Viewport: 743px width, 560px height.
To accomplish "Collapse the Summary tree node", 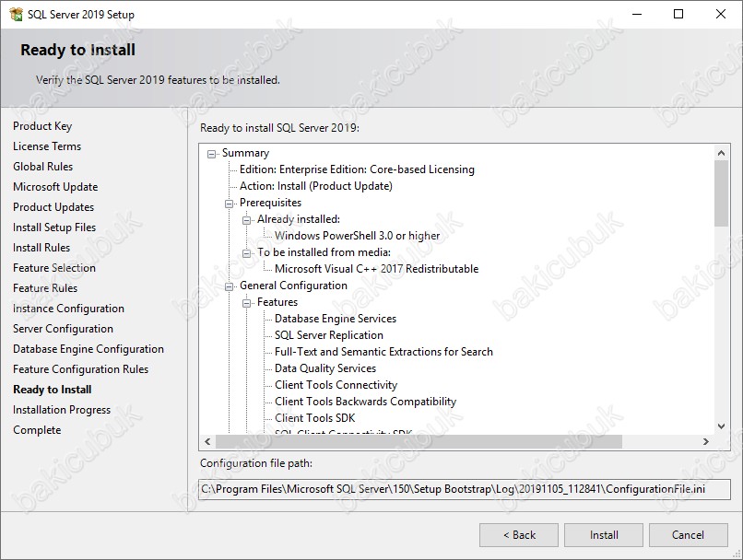I will pyautogui.click(x=211, y=154).
